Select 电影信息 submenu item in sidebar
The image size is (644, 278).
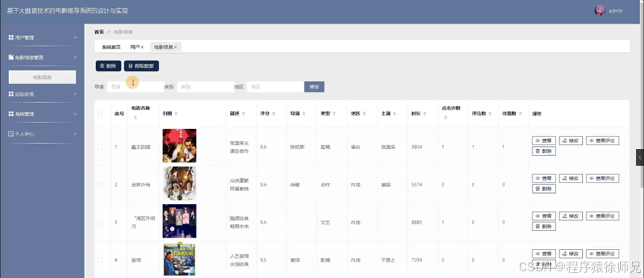[x=42, y=77]
